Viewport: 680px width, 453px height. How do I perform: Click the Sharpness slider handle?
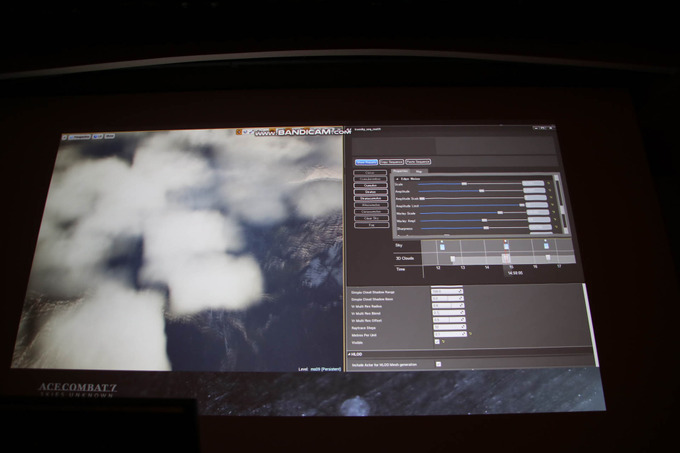[486, 228]
